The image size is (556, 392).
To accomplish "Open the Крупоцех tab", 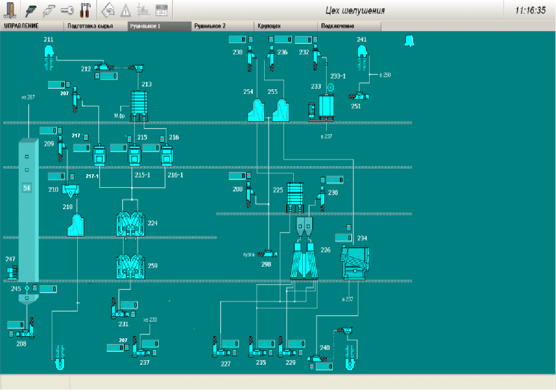I will point(285,26).
